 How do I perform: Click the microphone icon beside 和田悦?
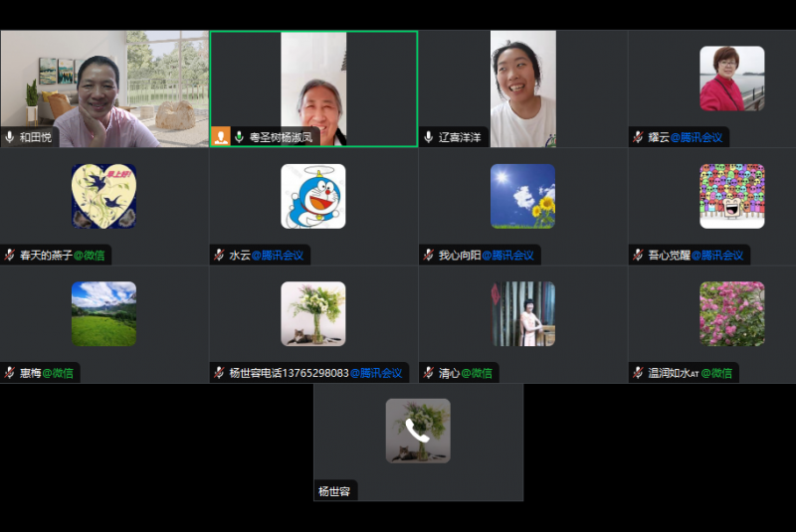coord(10,137)
